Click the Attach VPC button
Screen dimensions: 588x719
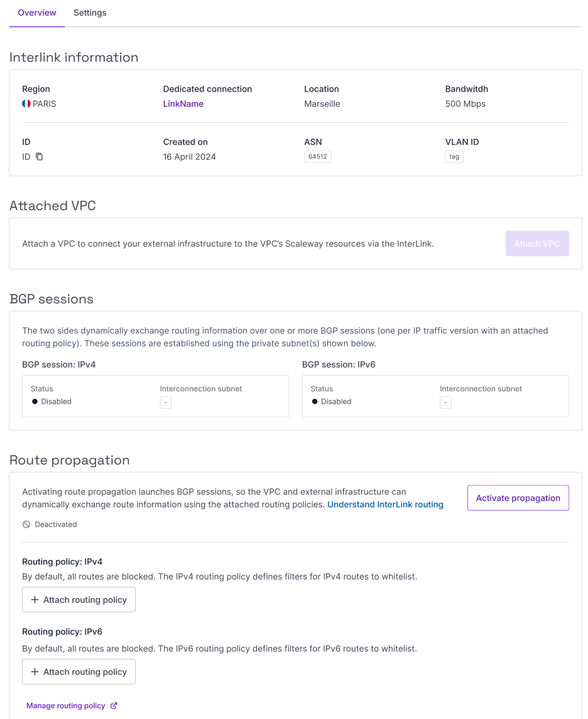click(x=537, y=243)
